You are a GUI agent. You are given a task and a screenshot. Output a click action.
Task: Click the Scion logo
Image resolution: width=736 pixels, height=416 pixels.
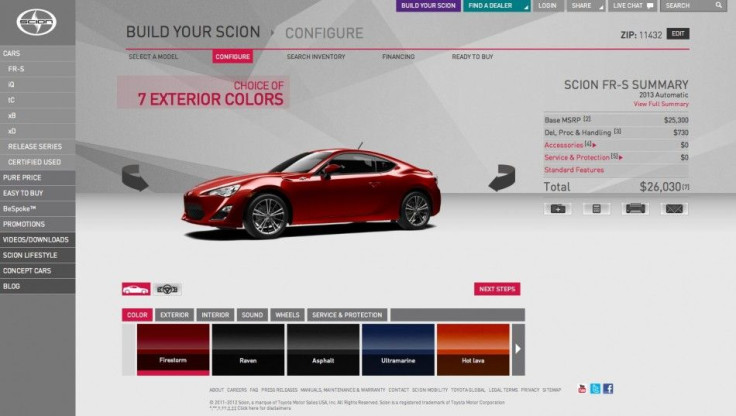pyautogui.click(x=36, y=22)
